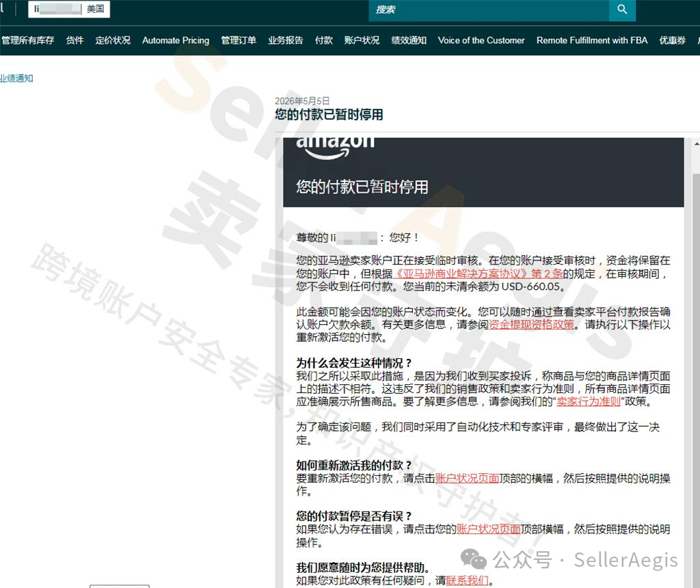Open 账户状况 menu item
Viewport: 700px width, 588px height.
362,40
